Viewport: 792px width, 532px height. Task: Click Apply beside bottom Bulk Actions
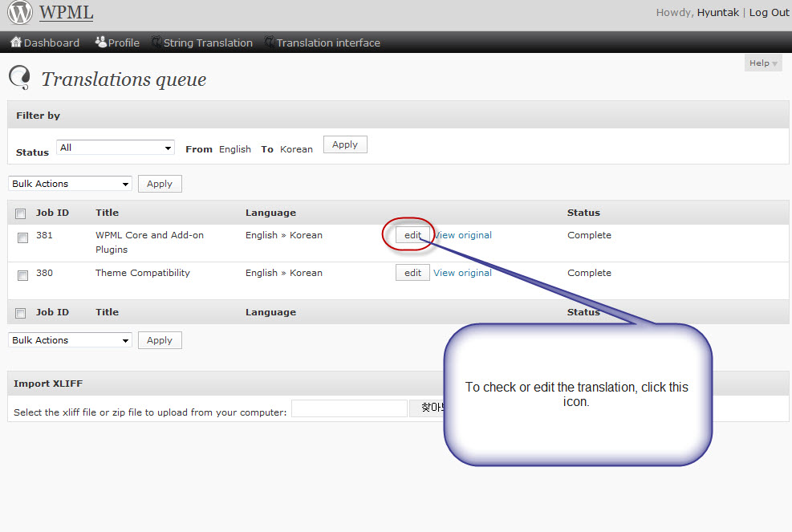(160, 340)
